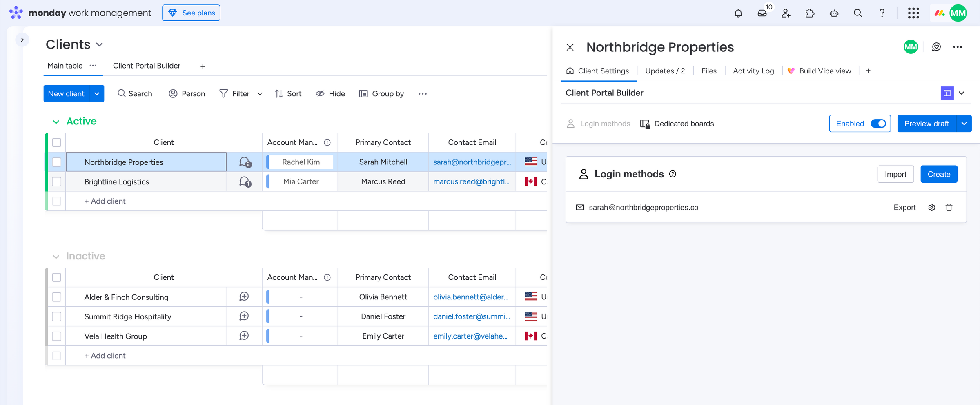
Task: Add an update to Summit Ridge Hospitality
Action: 244,316
